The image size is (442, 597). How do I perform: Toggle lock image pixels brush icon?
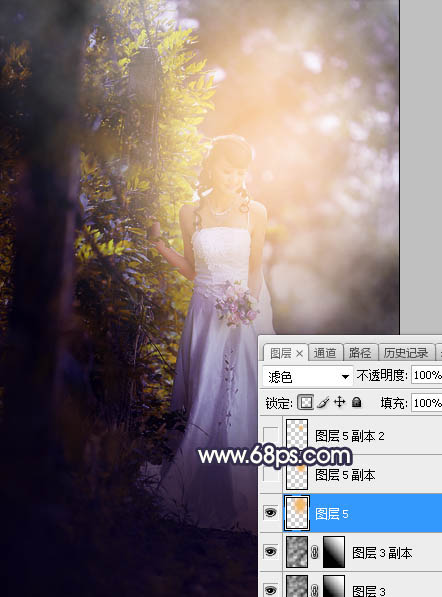point(323,402)
